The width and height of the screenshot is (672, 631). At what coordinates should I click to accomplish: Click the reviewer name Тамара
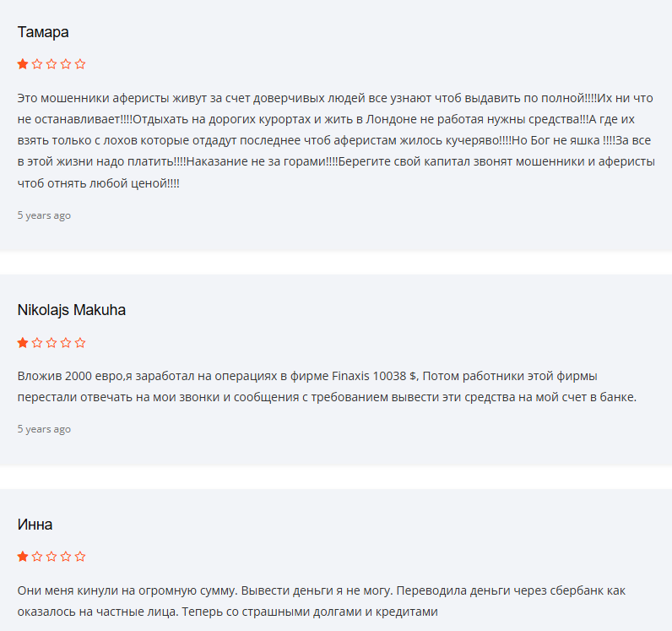[x=43, y=32]
